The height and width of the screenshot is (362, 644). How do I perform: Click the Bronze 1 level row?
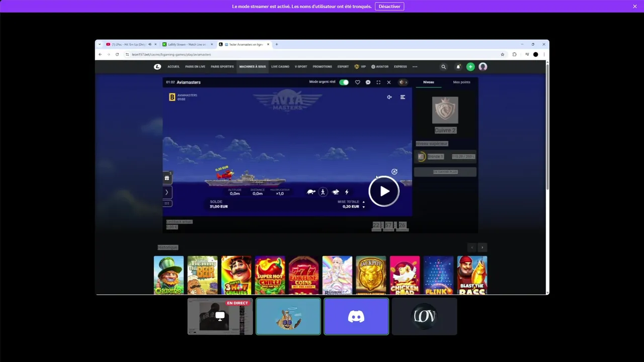point(445,156)
